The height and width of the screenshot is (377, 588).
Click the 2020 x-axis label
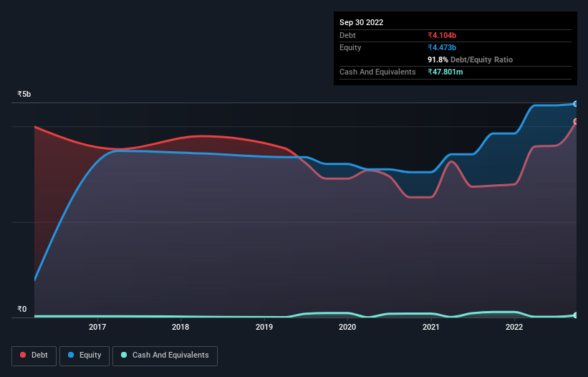tap(347, 327)
